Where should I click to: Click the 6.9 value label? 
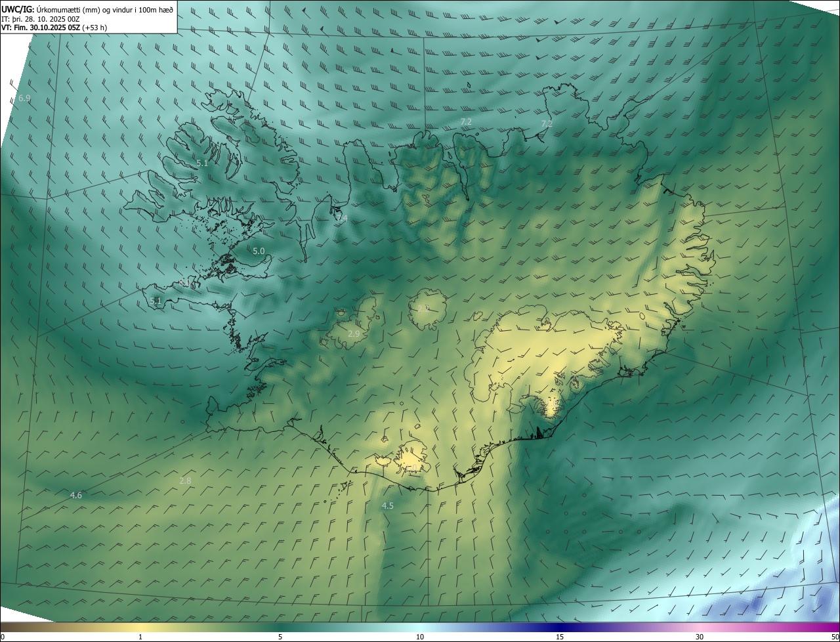click(x=24, y=98)
